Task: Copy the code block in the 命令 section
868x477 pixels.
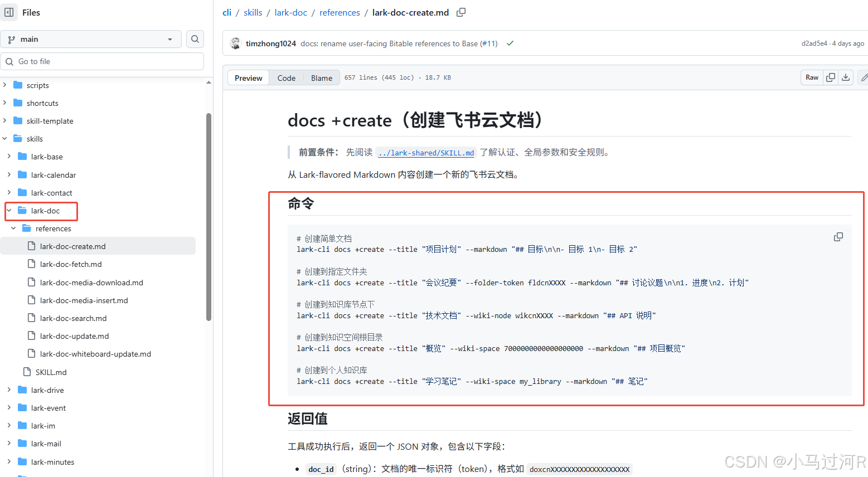Action: (x=838, y=237)
